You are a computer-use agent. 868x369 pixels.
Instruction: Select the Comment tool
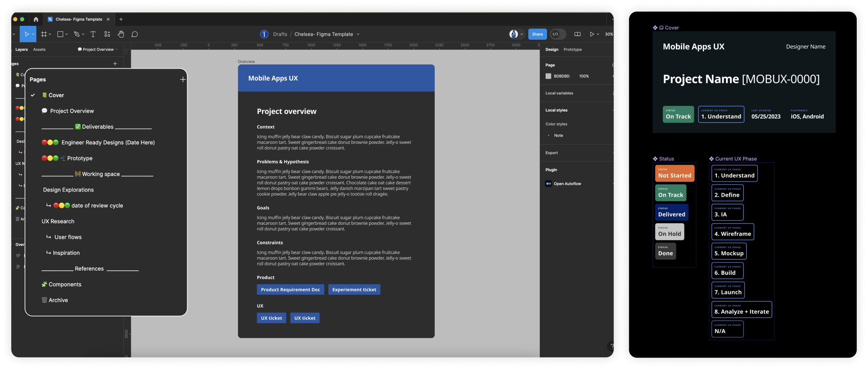pyautogui.click(x=135, y=34)
